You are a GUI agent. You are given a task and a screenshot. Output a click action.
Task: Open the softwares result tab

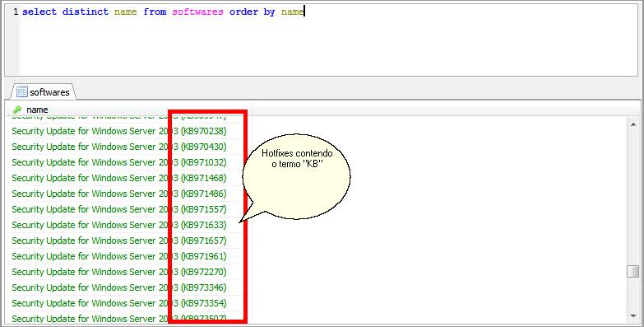point(44,91)
